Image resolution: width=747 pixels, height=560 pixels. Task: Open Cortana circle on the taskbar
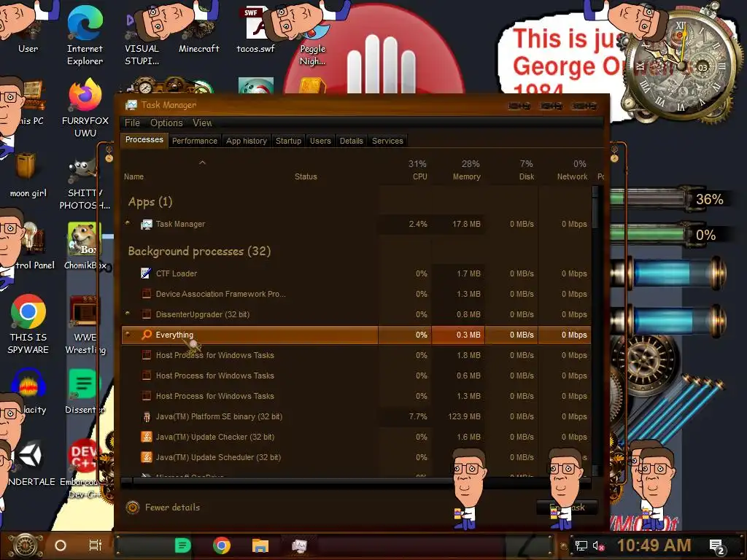click(x=60, y=545)
